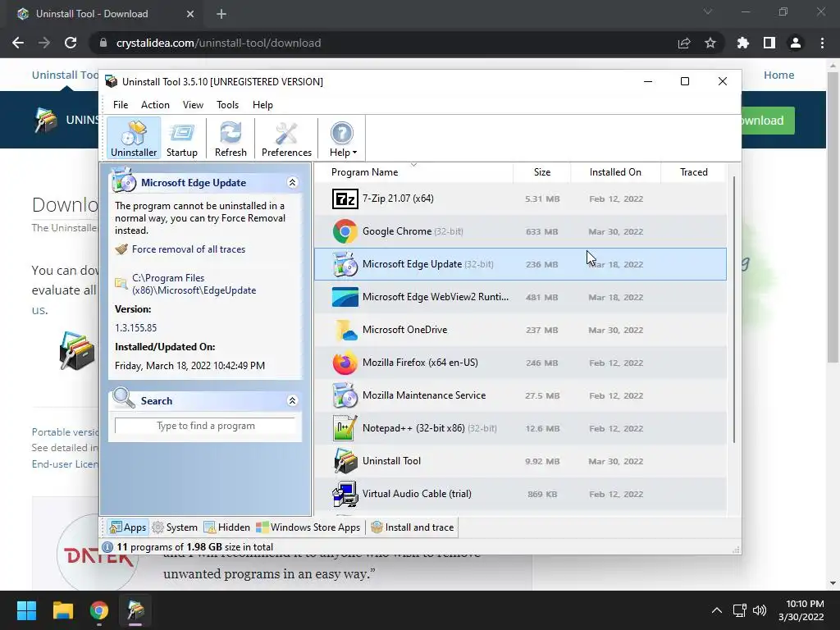Click the Force removal broom icon
The height and width of the screenshot is (630, 840).
pyautogui.click(x=121, y=249)
